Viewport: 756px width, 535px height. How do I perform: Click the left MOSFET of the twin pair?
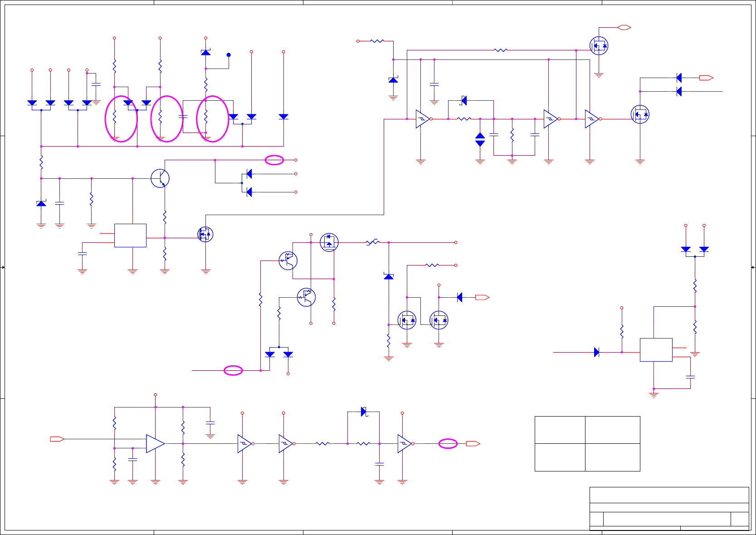tap(407, 320)
